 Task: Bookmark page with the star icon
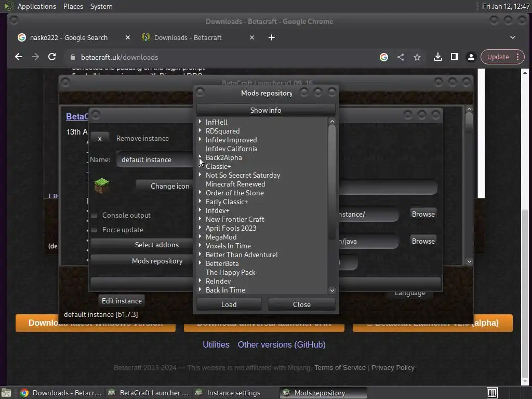click(417, 57)
